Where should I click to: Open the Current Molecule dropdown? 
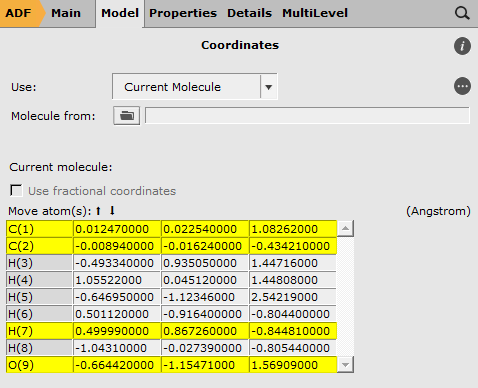(195, 87)
